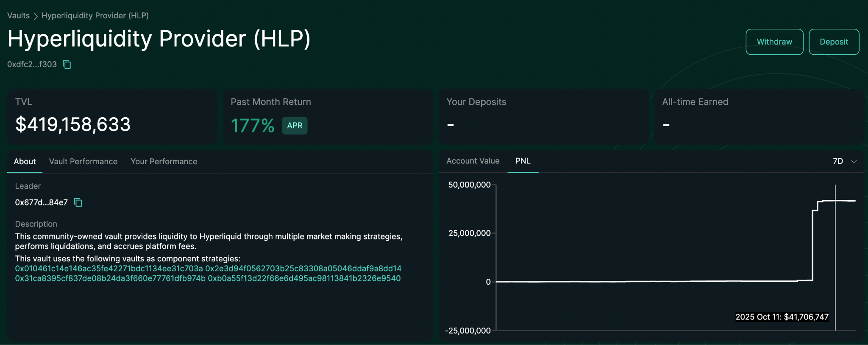Select the PNL chart tab
868x345 pixels.
(x=523, y=161)
